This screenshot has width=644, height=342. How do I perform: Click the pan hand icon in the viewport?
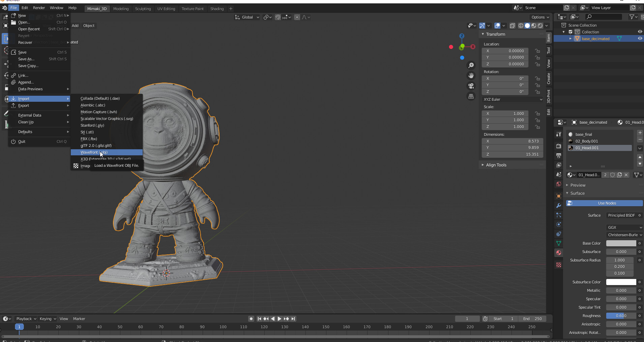pyautogui.click(x=471, y=75)
